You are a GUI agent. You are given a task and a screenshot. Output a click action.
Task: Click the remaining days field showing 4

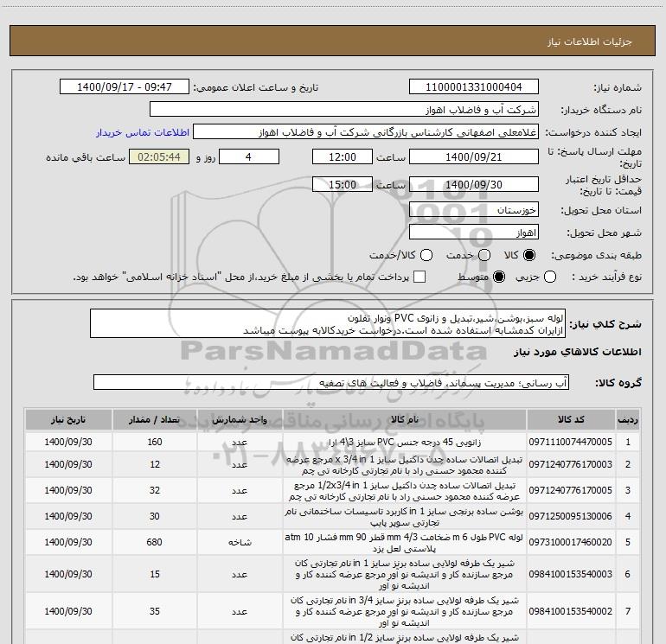248,157
